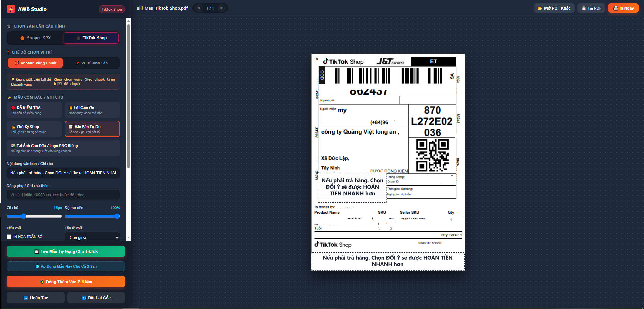Click the sidebar scroll down arrow
644x309 pixels.
(128, 238)
